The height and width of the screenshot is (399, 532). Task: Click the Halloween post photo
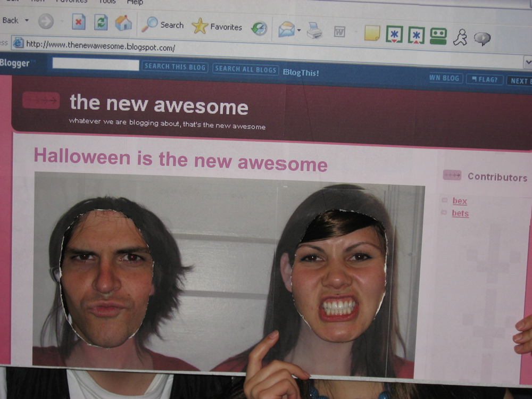point(228,276)
